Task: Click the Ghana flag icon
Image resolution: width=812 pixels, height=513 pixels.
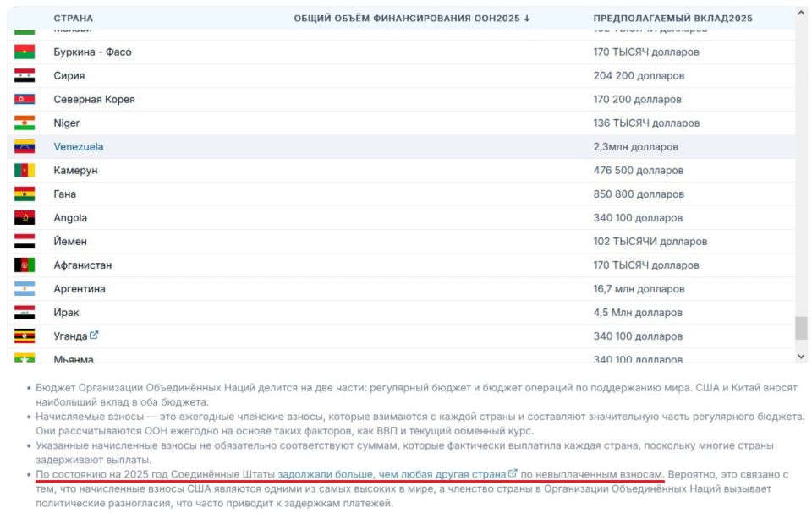Action: click(x=25, y=194)
